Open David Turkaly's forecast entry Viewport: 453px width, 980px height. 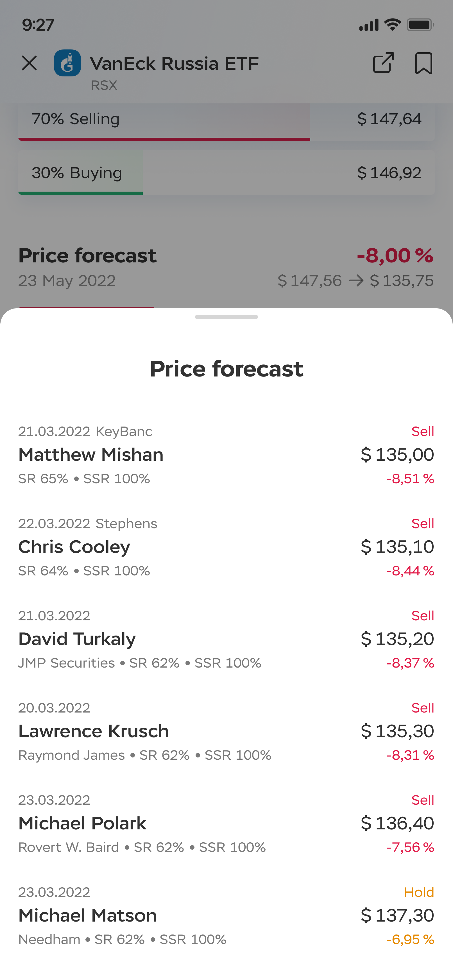226,639
